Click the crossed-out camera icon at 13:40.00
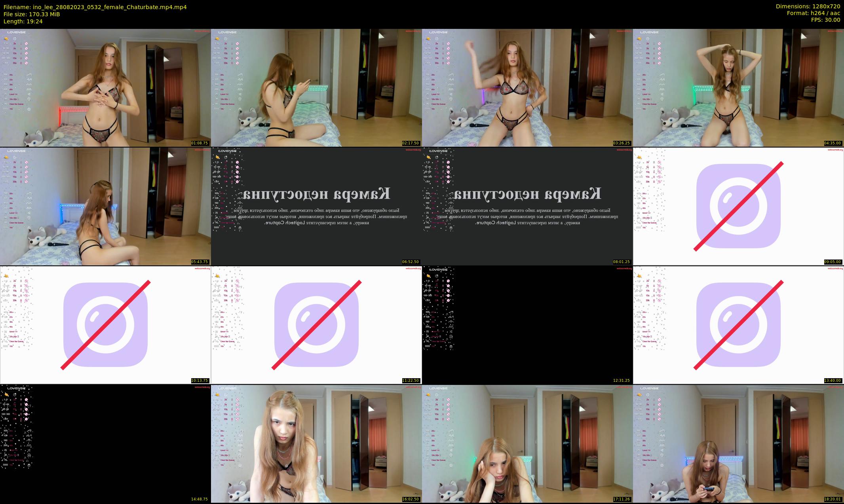The height and width of the screenshot is (504, 844). pyautogui.click(x=738, y=325)
